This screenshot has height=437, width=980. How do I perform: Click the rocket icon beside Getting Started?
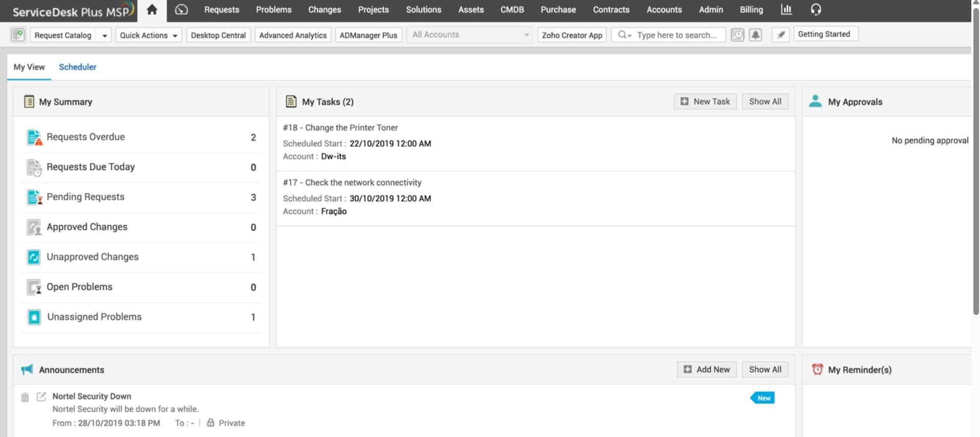pyautogui.click(x=781, y=35)
